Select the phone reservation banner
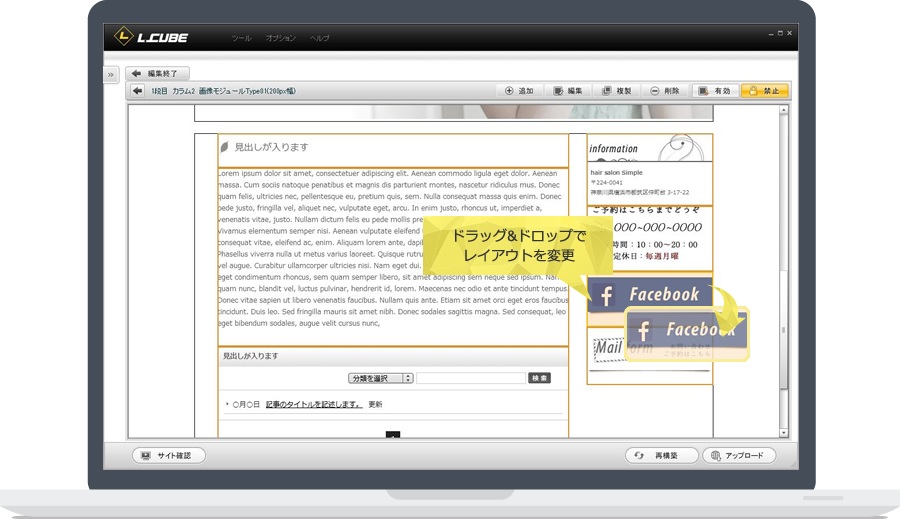900x519 pixels. click(650, 238)
